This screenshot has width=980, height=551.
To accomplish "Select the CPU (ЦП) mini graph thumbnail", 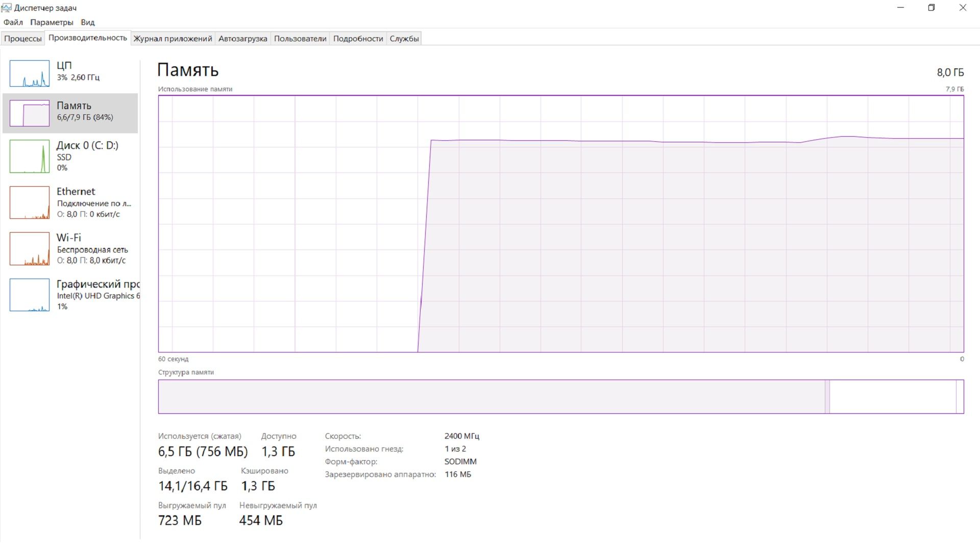I will point(30,73).
